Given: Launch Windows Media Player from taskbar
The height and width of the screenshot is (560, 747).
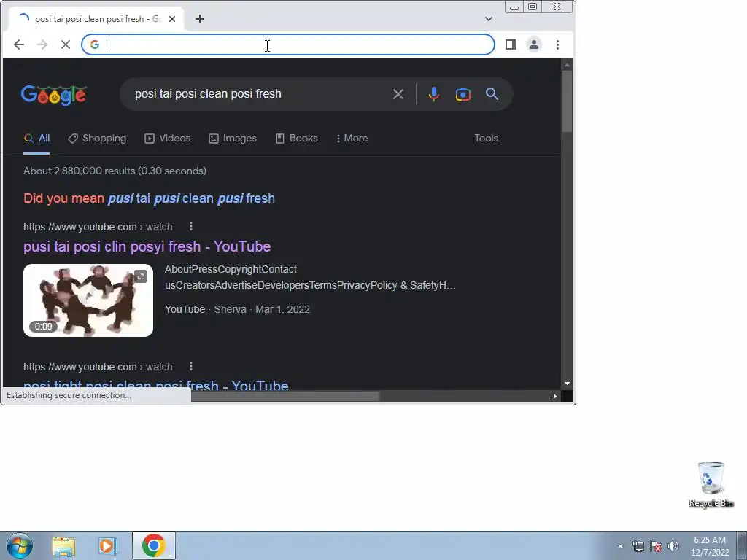Looking at the screenshot, I should coord(108,546).
